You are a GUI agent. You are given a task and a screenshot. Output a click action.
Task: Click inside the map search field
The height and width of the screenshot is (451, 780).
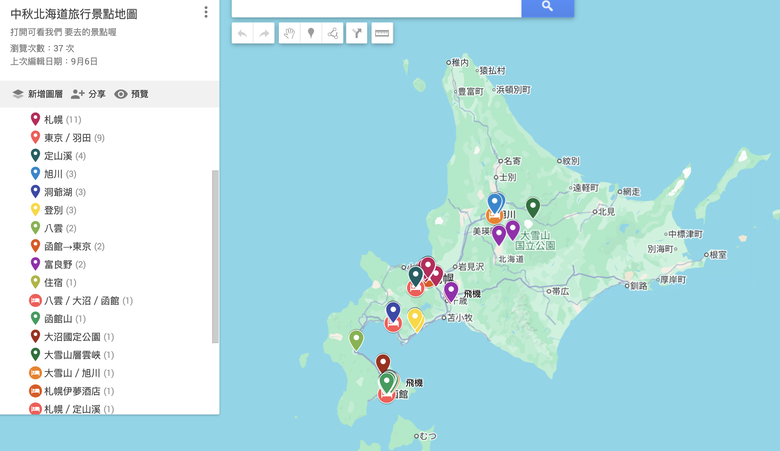(377, 7)
